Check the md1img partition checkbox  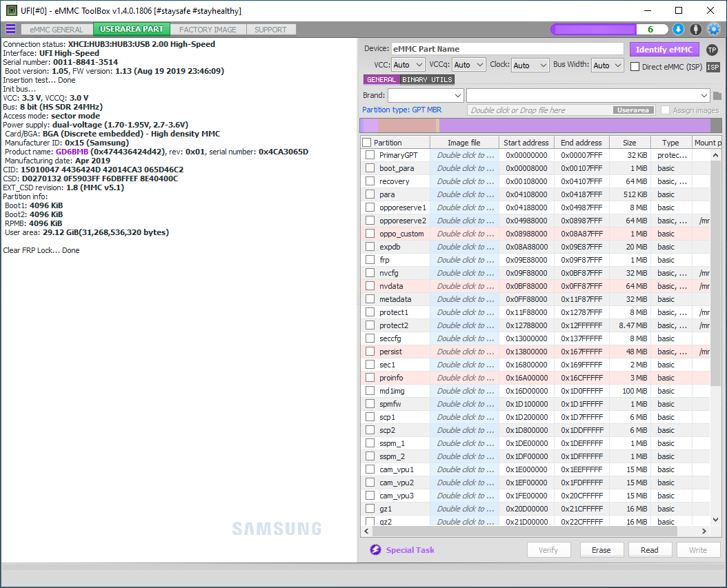click(370, 391)
